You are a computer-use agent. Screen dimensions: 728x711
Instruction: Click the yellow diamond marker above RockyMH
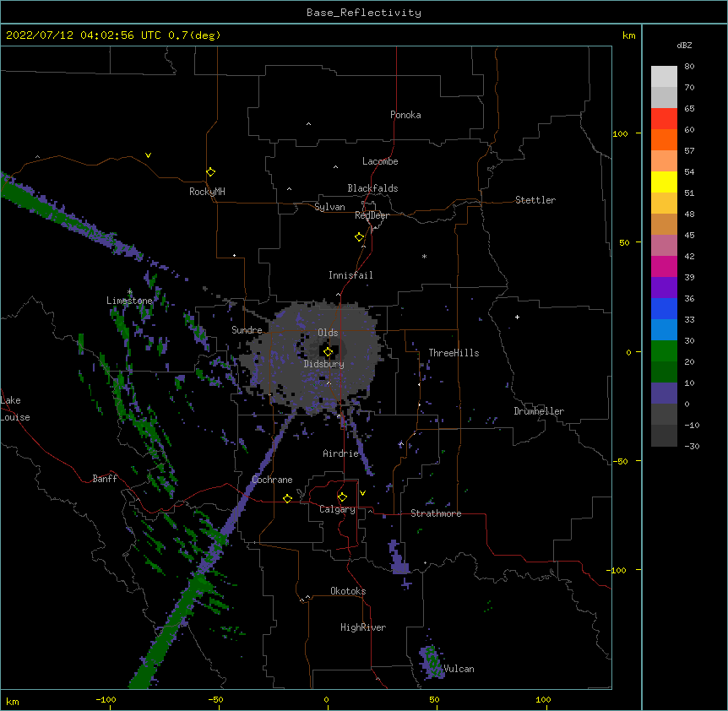coord(210,172)
